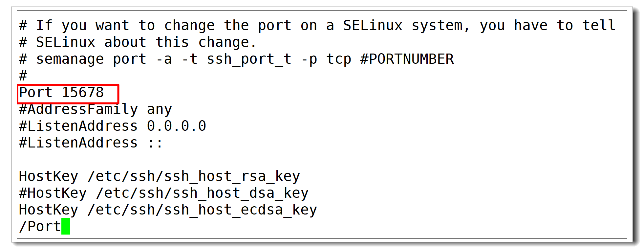Click the word any after AddressFamily
This screenshot has height=249, width=644.
coord(160,110)
